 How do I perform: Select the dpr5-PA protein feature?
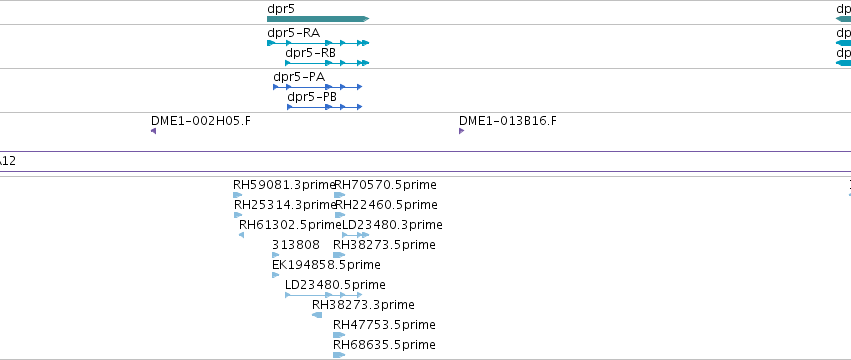pyautogui.click(x=317, y=87)
